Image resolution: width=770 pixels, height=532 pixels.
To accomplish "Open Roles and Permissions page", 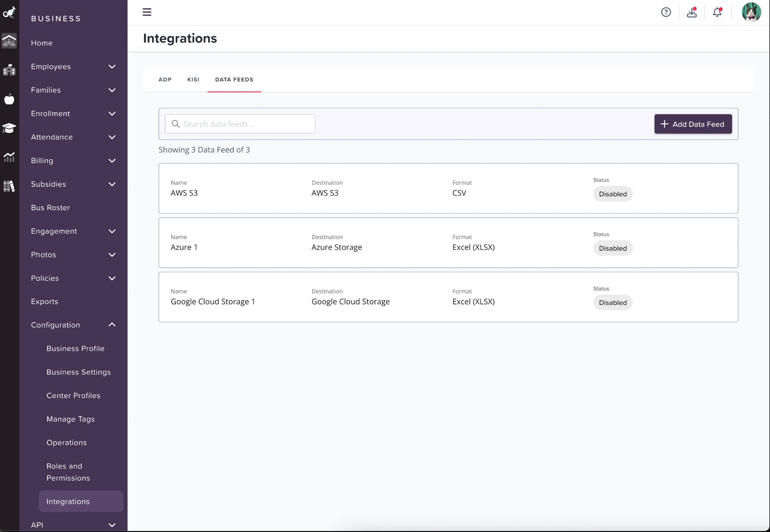I will (68, 472).
